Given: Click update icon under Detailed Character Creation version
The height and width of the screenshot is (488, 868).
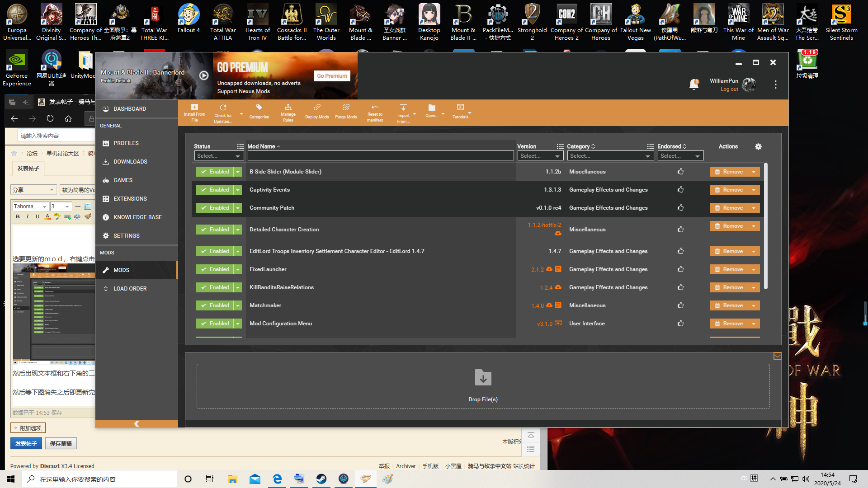Looking at the screenshot, I should [x=558, y=233].
